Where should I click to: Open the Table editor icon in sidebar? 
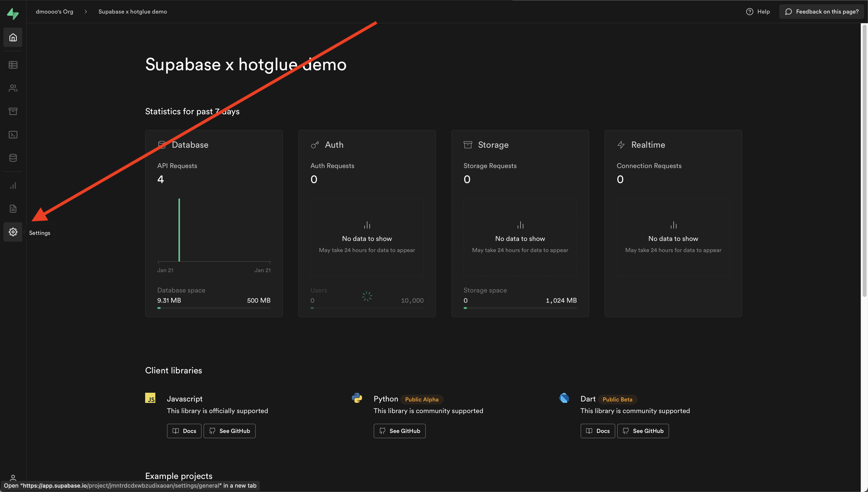click(x=13, y=65)
